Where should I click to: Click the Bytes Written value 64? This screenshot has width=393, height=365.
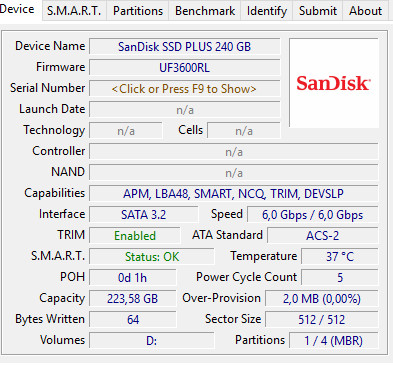(x=133, y=320)
